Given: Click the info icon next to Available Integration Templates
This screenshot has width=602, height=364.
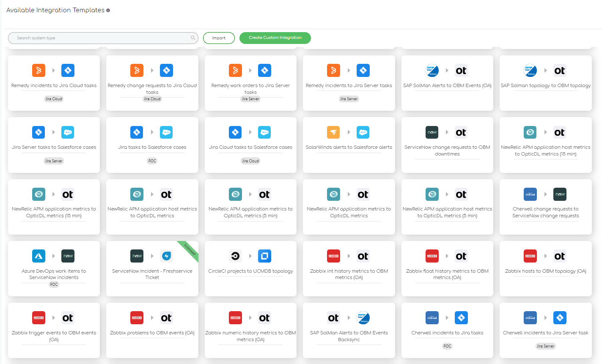Looking at the screenshot, I should pyautogui.click(x=108, y=10).
